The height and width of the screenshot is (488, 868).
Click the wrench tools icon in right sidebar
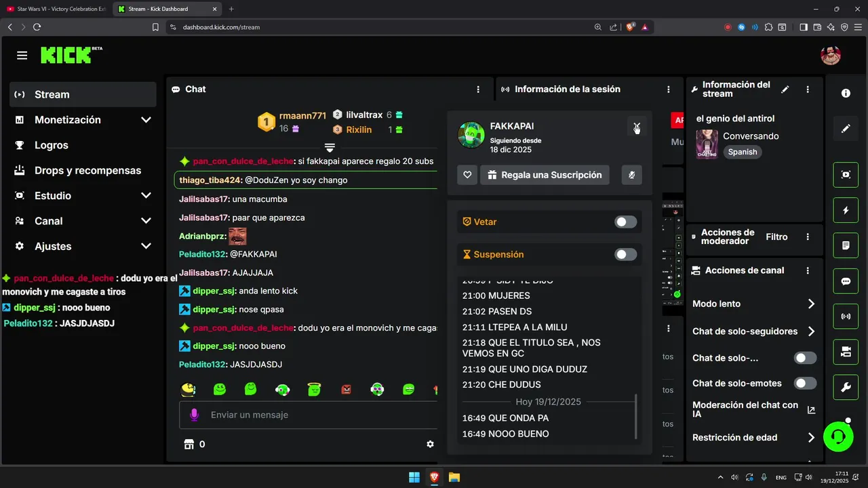846,387
